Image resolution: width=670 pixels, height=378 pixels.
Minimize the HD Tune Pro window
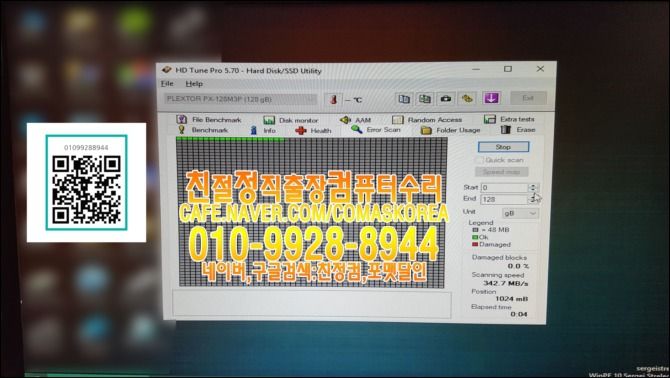(x=476, y=69)
